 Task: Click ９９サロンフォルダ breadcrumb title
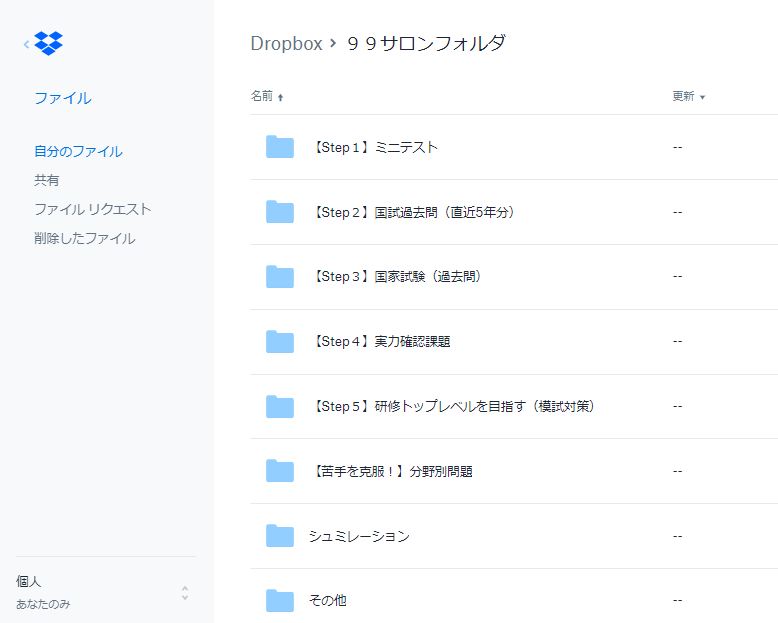(x=427, y=44)
